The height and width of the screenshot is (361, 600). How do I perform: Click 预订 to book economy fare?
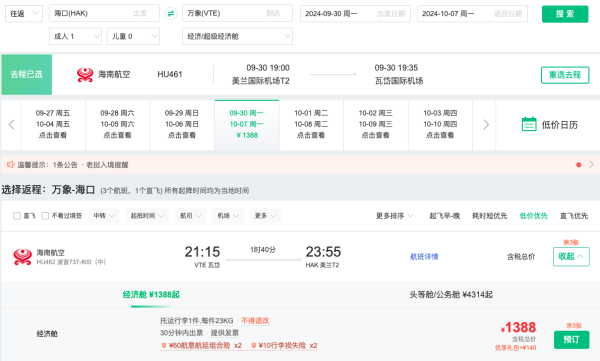tap(571, 340)
